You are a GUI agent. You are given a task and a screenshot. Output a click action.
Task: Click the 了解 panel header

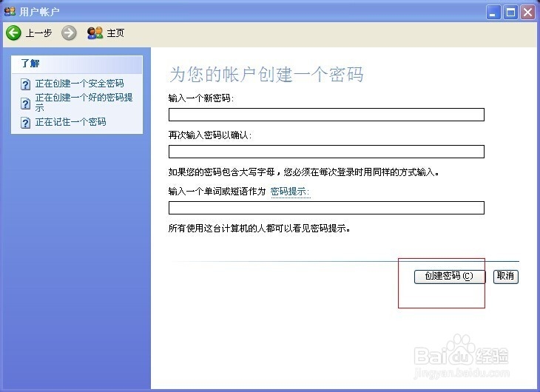click(77, 64)
